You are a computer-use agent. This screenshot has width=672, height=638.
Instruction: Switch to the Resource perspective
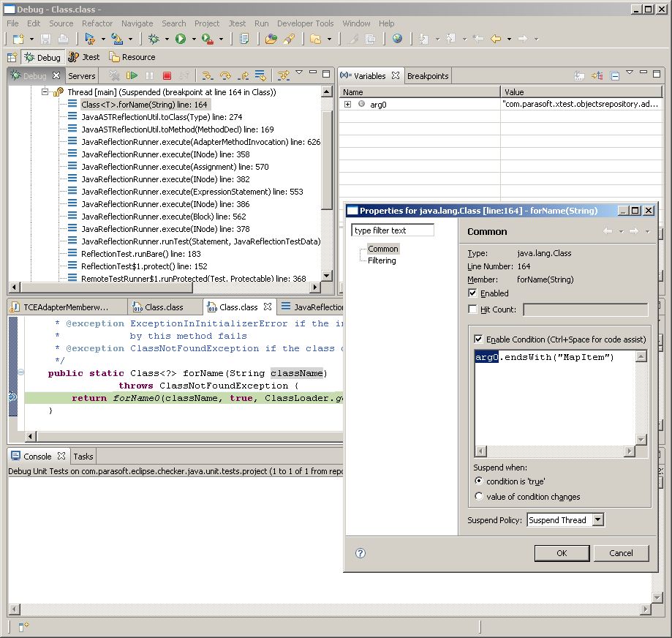click(x=132, y=57)
